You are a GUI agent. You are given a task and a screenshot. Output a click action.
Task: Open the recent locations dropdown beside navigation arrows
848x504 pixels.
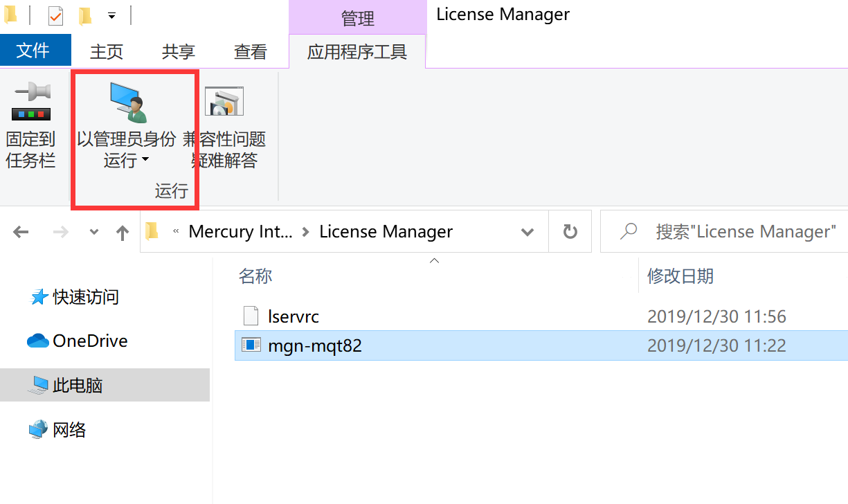pyautogui.click(x=93, y=231)
